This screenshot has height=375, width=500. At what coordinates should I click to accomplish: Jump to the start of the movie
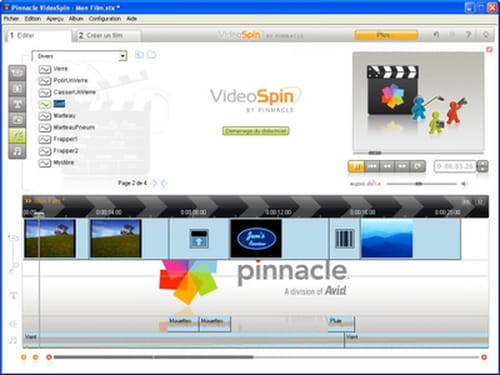pos(372,166)
